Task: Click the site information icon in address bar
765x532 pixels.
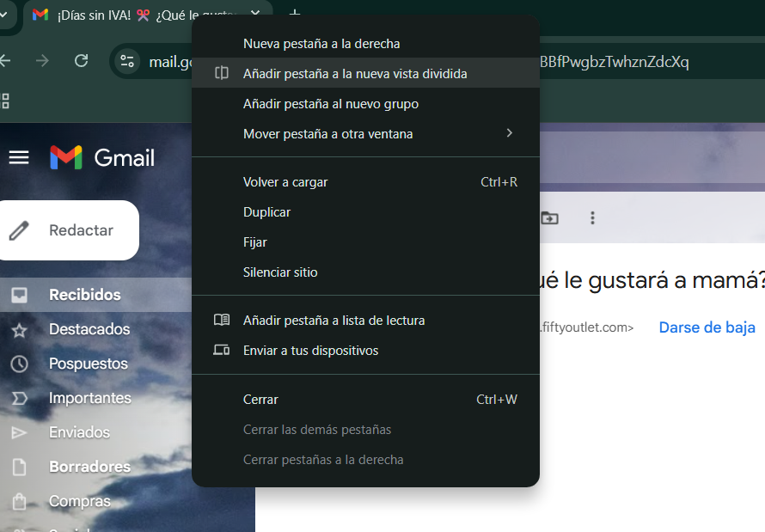Action: pyautogui.click(x=128, y=61)
